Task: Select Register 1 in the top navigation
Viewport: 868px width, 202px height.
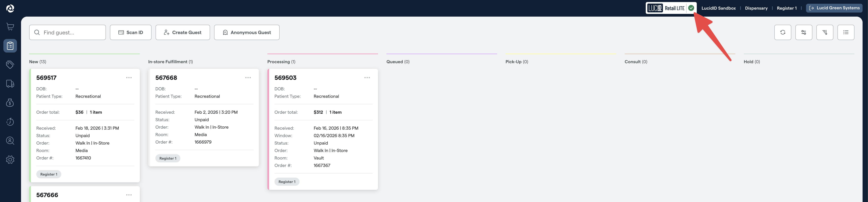Action: (787, 8)
